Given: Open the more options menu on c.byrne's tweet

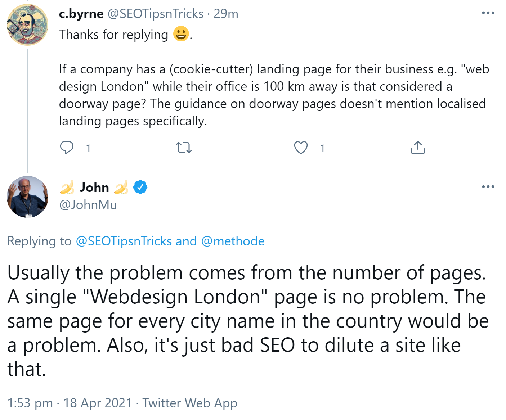Looking at the screenshot, I should click(x=488, y=13).
